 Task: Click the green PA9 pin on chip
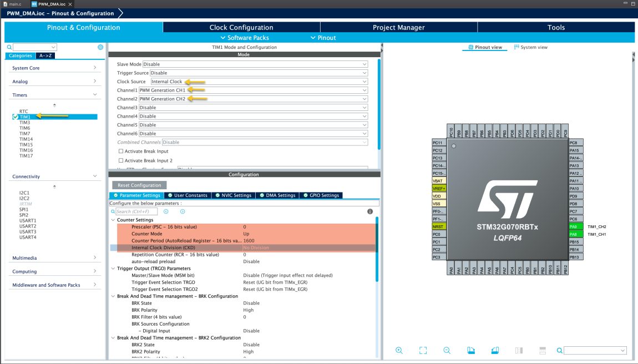pos(575,227)
